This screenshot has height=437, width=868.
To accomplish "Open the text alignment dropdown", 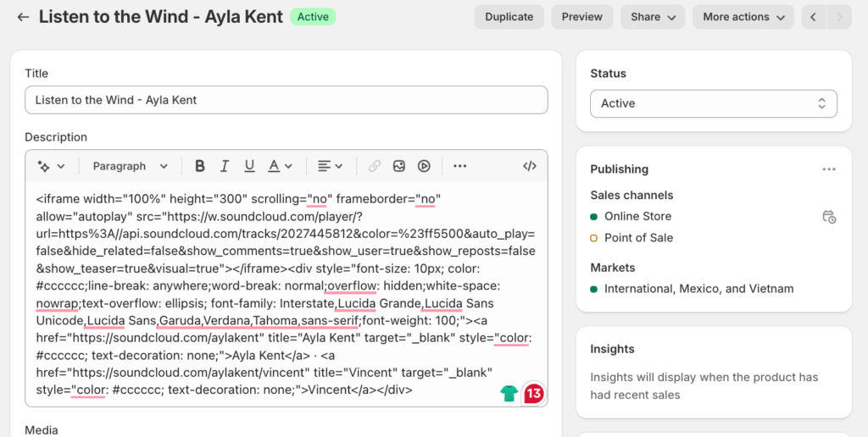I will point(330,166).
